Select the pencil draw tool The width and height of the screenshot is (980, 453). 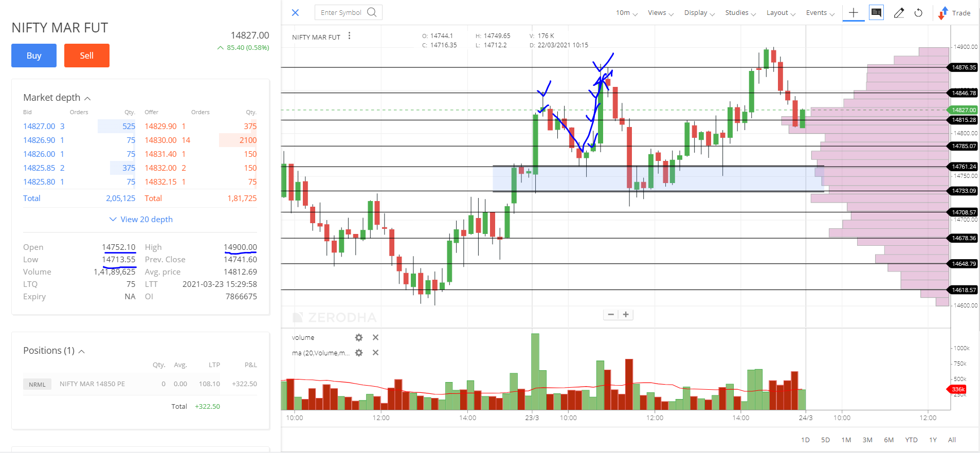tap(899, 13)
